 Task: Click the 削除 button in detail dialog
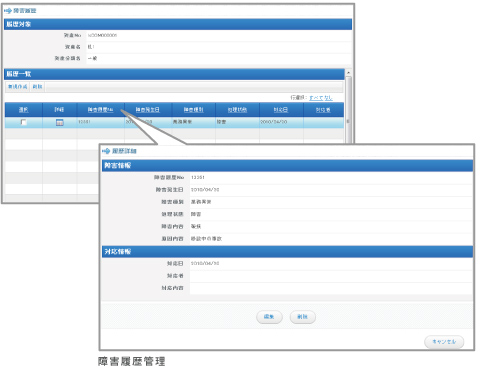point(302,317)
